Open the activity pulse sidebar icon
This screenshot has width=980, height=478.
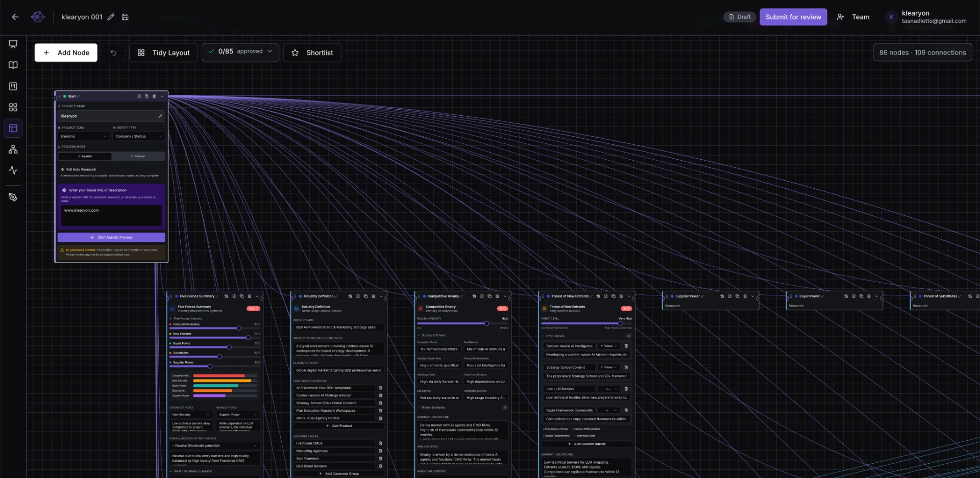(13, 170)
